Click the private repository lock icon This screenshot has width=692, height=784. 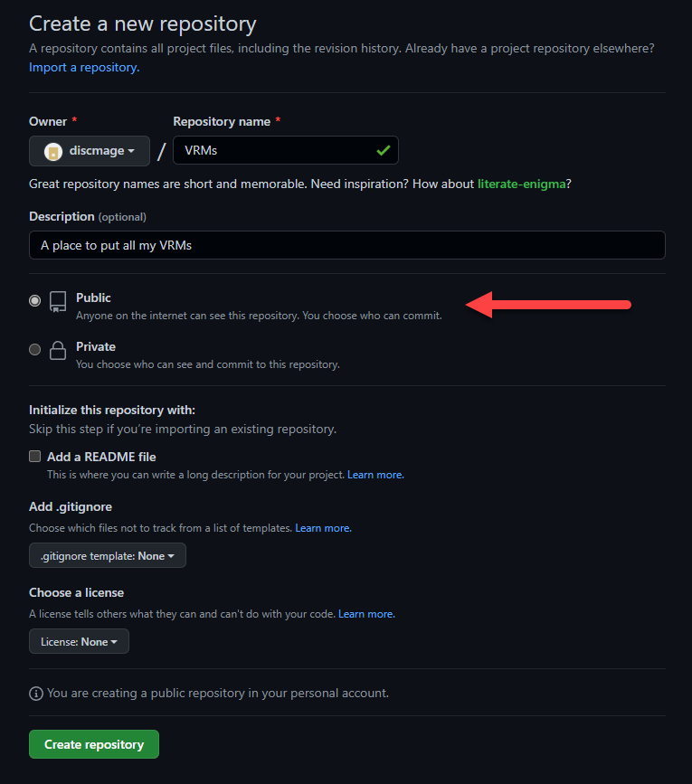click(58, 351)
